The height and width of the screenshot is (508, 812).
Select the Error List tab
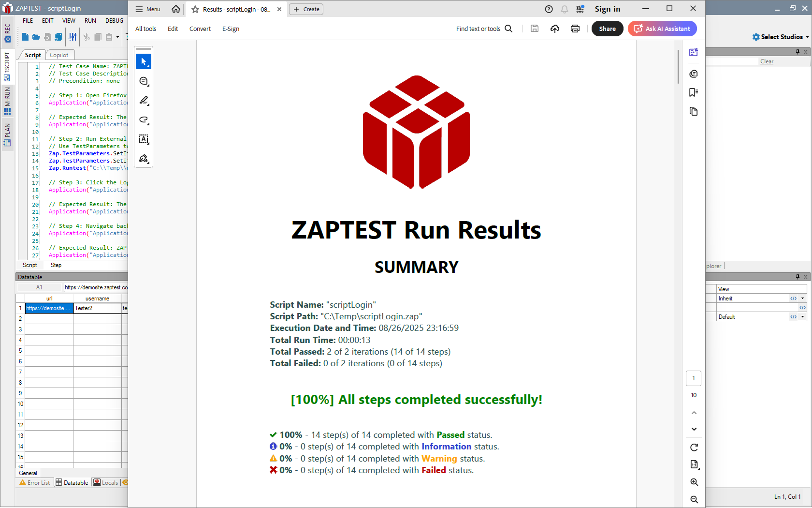(x=35, y=483)
